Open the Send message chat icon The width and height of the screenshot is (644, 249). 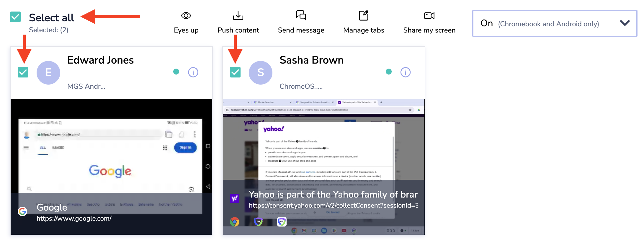(301, 15)
